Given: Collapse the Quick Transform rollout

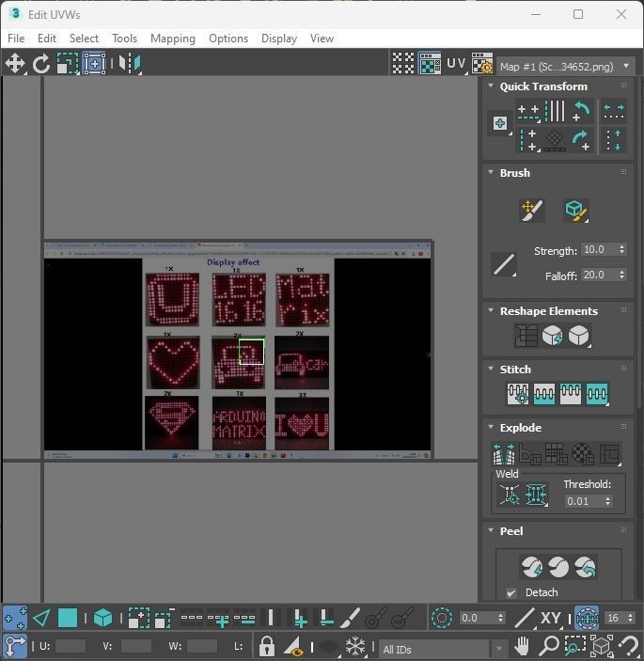Looking at the screenshot, I should click(x=491, y=86).
